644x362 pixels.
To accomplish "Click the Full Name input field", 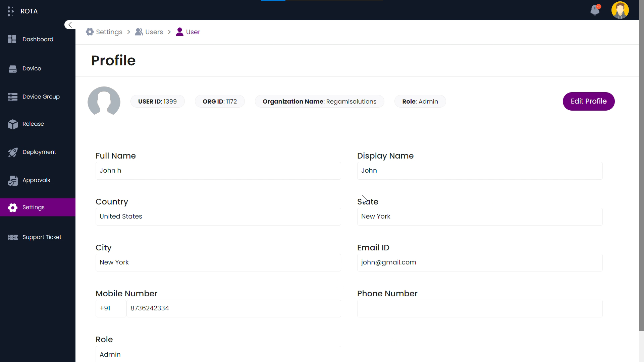I will pyautogui.click(x=218, y=171).
